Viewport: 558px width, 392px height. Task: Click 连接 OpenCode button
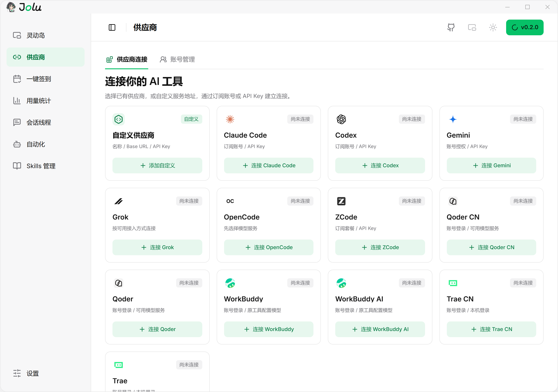coord(269,247)
